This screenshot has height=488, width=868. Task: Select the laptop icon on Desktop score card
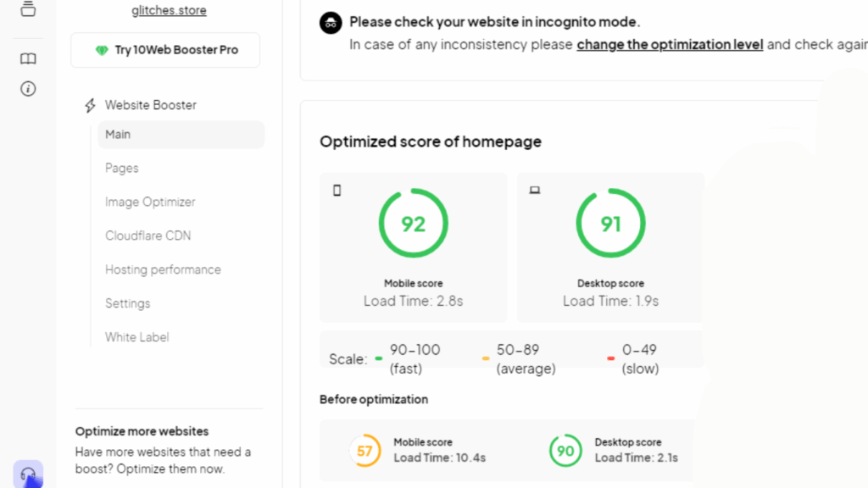(534, 190)
